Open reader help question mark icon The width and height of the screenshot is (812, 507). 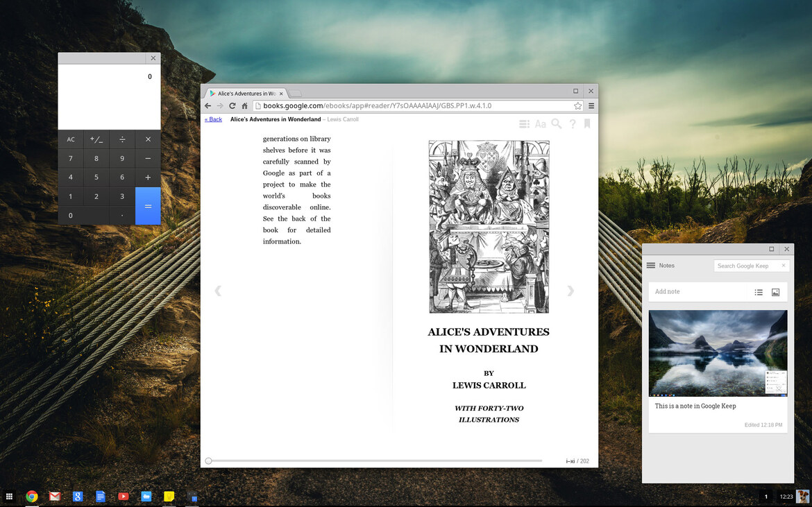[x=573, y=123]
